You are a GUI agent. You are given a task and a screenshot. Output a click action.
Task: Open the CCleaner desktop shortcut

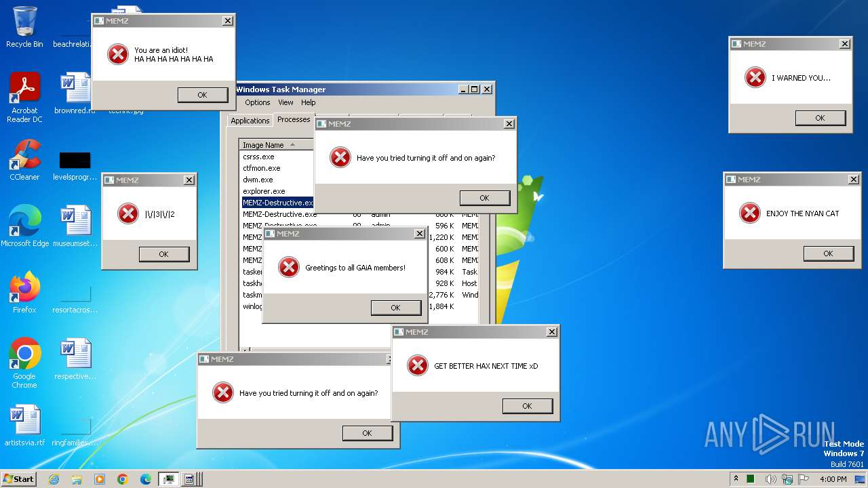click(x=24, y=161)
